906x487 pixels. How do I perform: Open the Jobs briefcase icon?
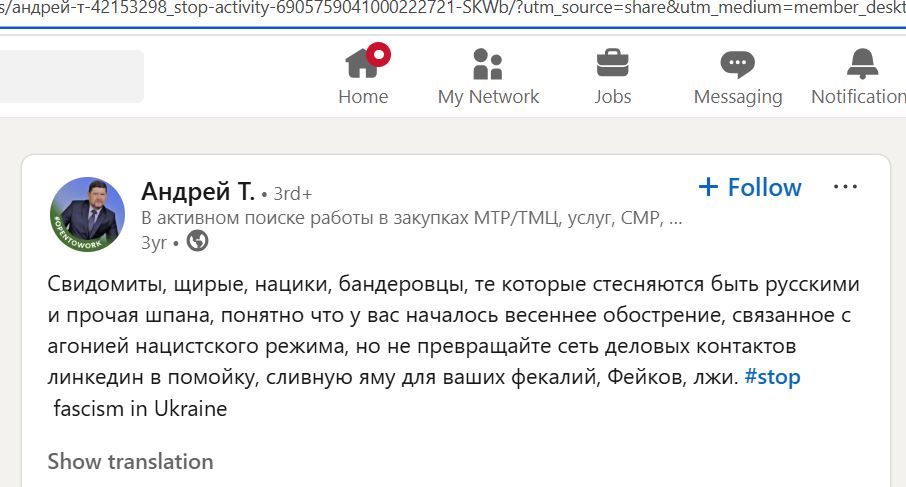point(612,64)
